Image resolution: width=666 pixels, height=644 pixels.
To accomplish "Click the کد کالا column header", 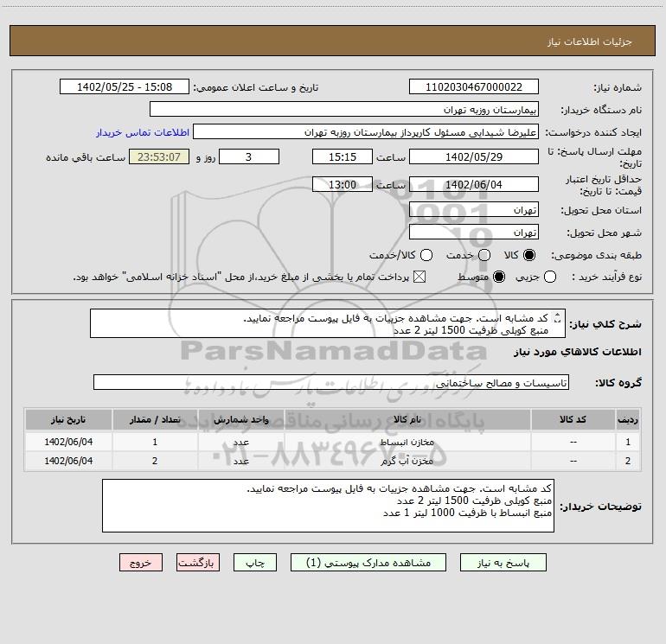I will (x=573, y=419).
